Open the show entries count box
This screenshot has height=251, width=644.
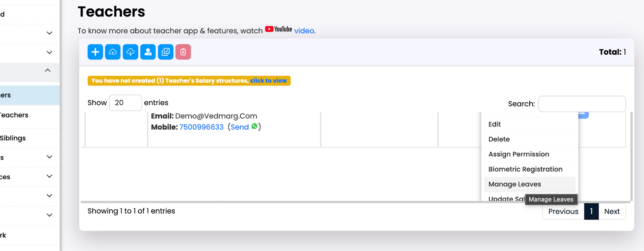pyautogui.click(x=125, y=103)
